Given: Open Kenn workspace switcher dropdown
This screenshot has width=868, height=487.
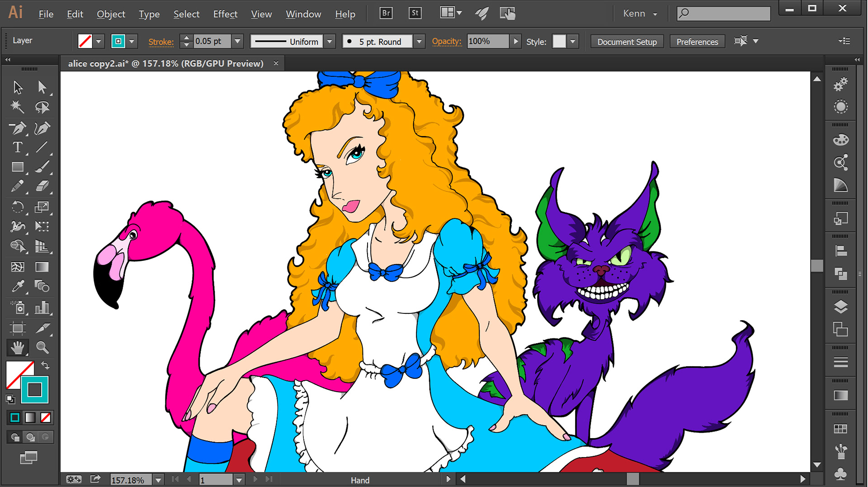Looking at the screenshot, I should click(x=640, y=14).
